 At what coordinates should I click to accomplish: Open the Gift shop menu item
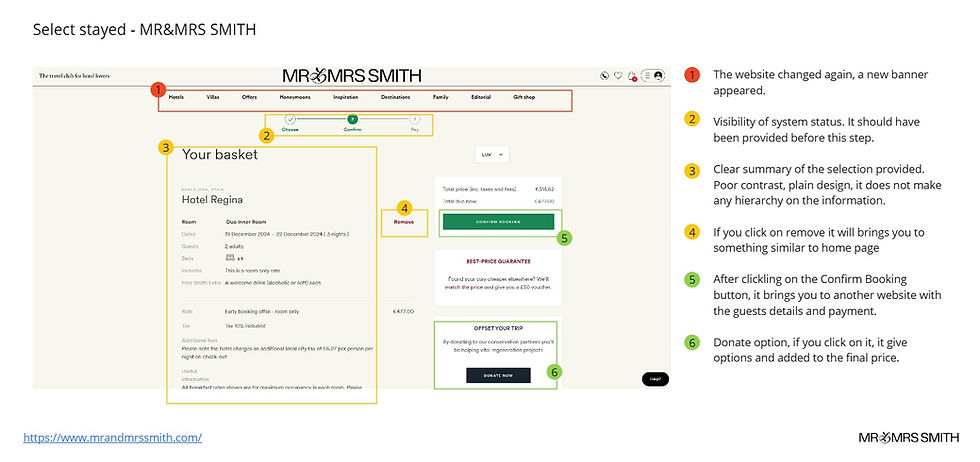click(x=524, y=98)
